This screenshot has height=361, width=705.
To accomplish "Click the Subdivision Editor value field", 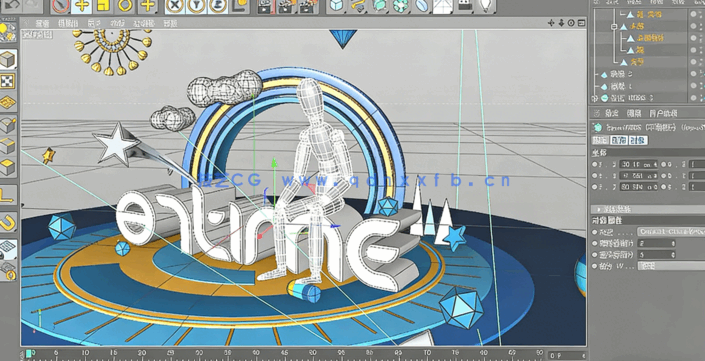I will [x=656, y=243].
